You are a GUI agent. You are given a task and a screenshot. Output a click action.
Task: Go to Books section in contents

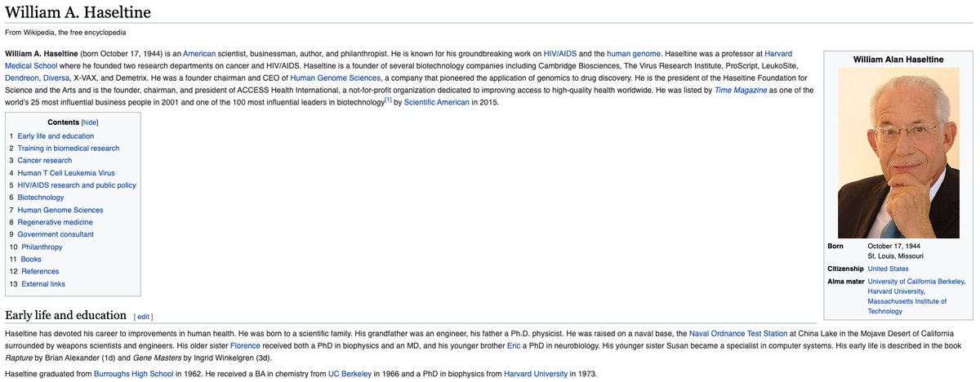31,259
